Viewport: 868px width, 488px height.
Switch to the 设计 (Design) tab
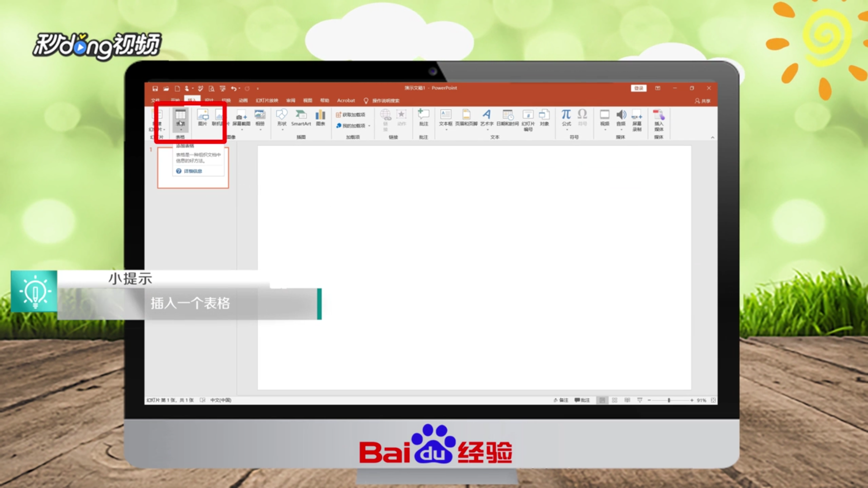click(209, 100)
